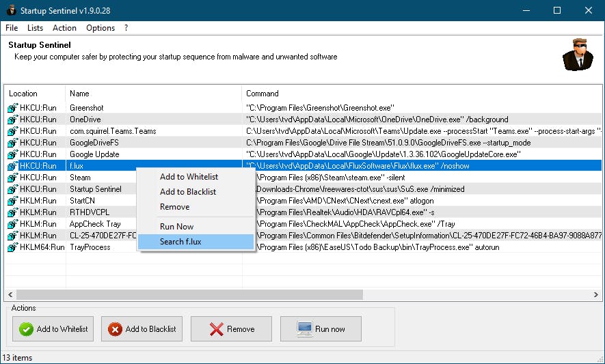The image size is (605, 364).
Task: Sort by the Name column header
Action: pos(154,94)
